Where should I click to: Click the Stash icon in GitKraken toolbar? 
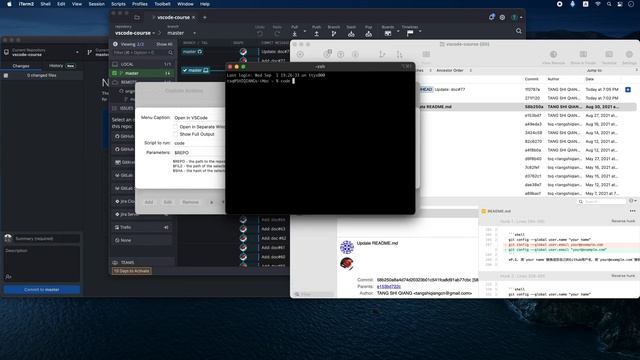351,34
